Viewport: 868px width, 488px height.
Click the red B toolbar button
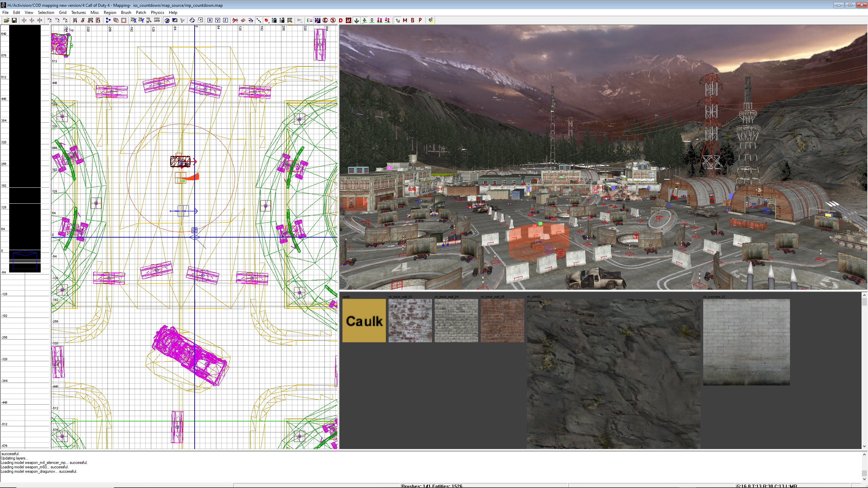pos(413,20)
